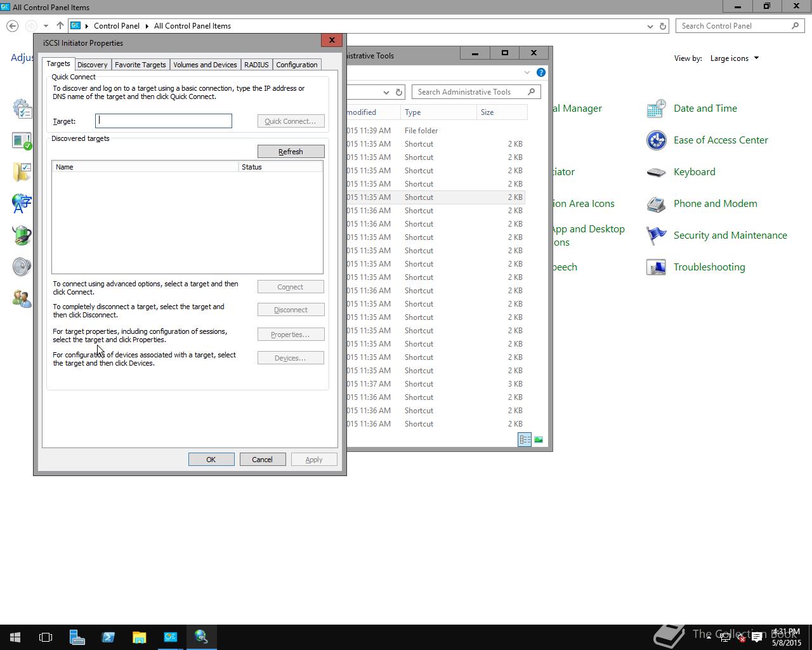Open Ease of Access Center icon

656,140
